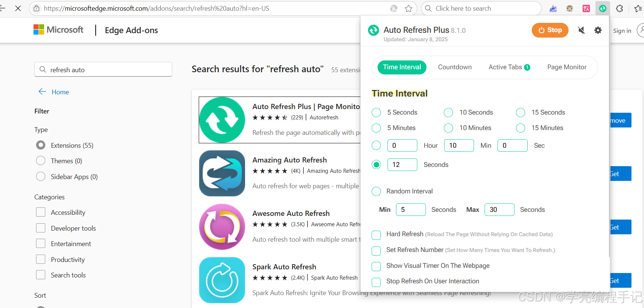The height and width of the screenshot is (308, 644).
Task: Click the blue AWT extension icon
Action: (553, 8)
